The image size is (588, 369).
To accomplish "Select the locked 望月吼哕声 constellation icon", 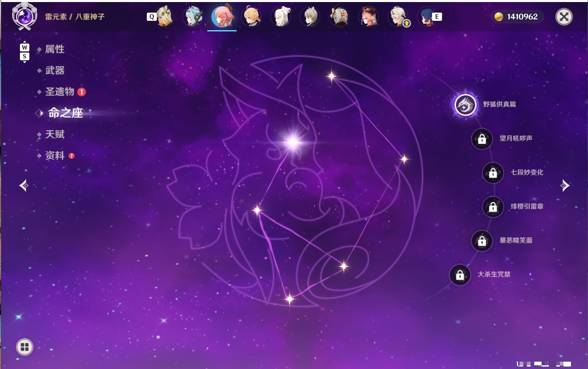I will click(x=482, y=139).
